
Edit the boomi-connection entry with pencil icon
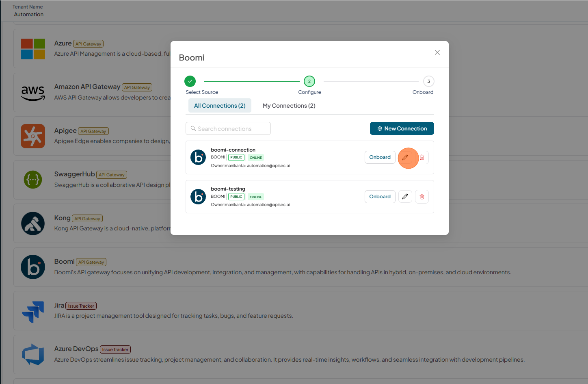point(405,157)
